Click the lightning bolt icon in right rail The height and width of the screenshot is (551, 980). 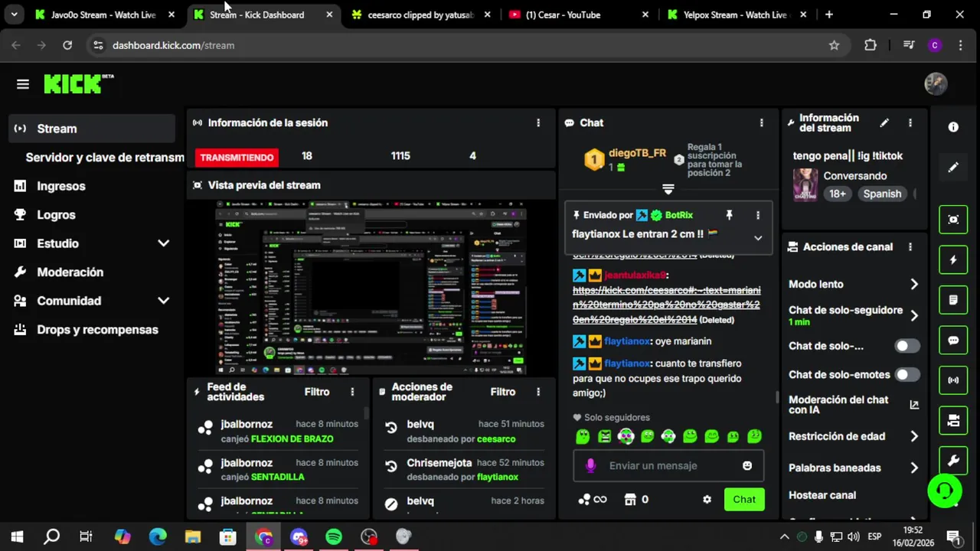pos(953,260)
